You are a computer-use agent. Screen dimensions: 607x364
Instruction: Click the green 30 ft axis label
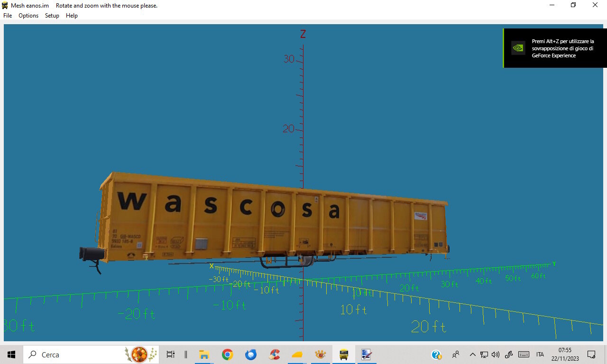(x=449, y=284)
